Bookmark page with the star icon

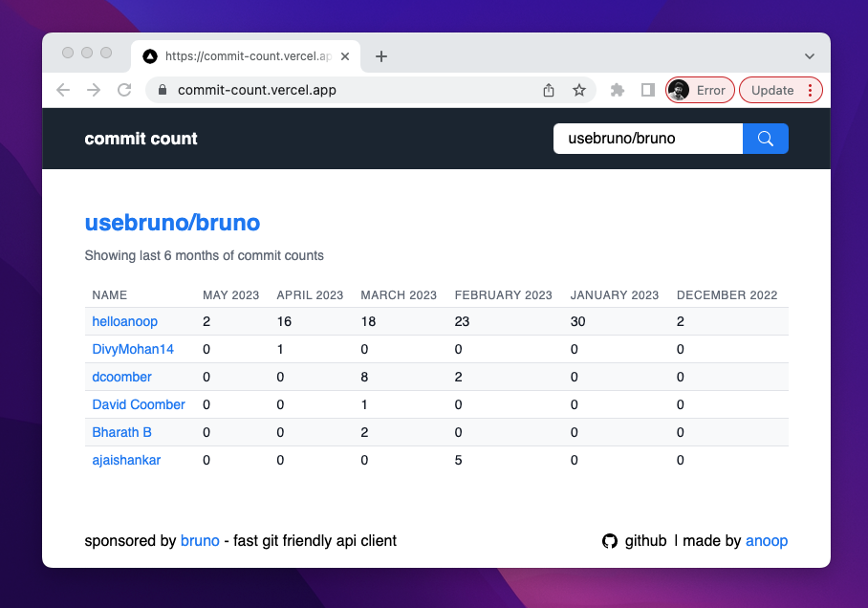point(579,90)
